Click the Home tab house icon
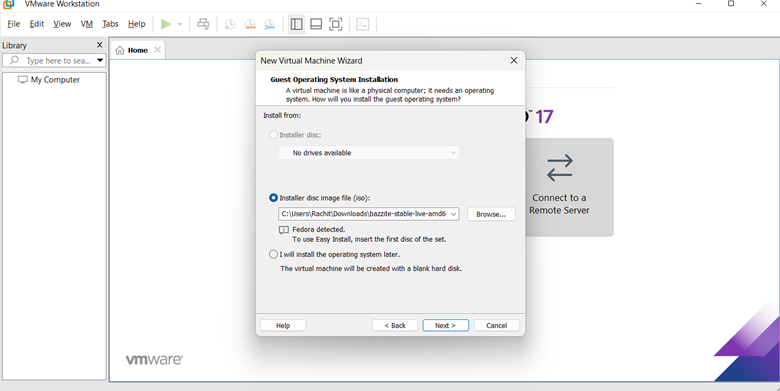Image resolution: width=780 pixels, height=391 pixels. pos(120,50)
